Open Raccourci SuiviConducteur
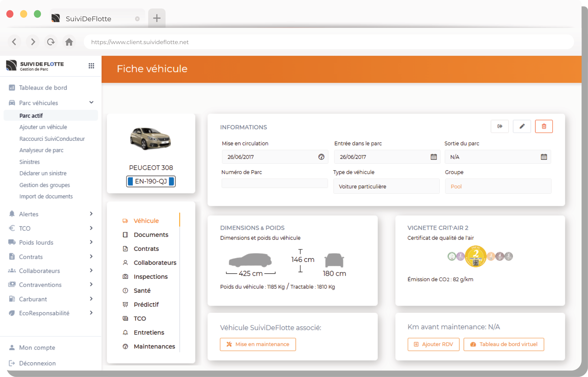 click(x=52, y=138)
